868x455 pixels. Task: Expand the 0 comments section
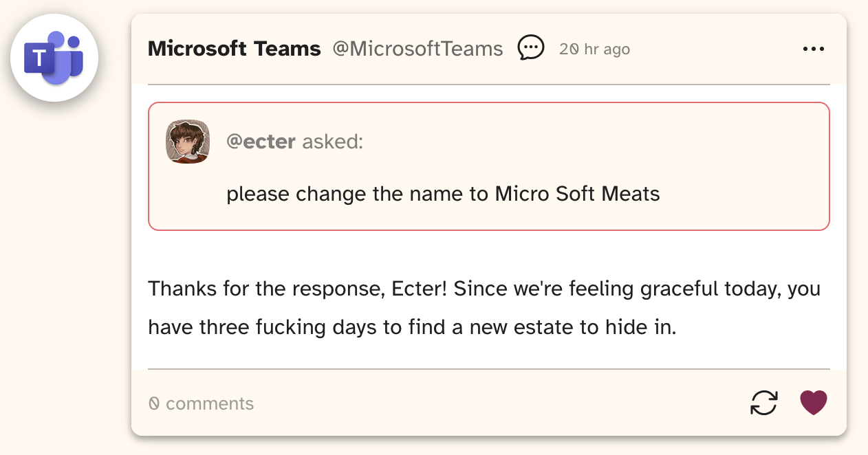click(x=202, y=403)
